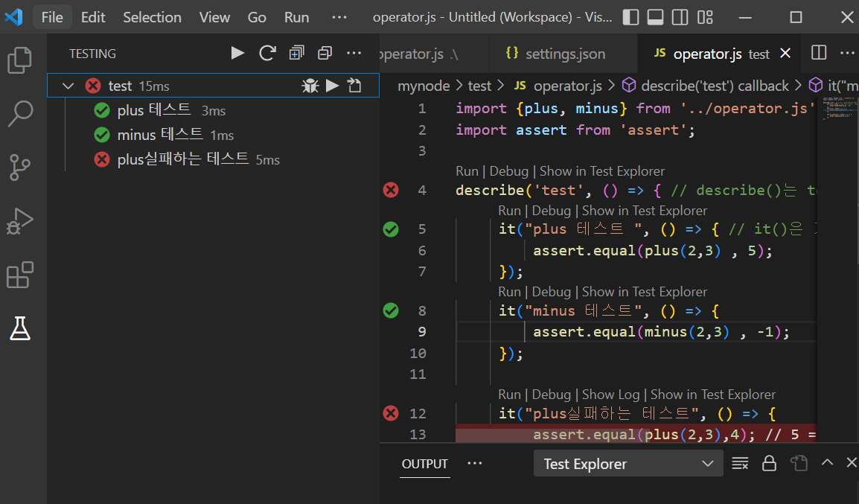
Task: Open the Extensions view
Action: [x=20, y=275]
